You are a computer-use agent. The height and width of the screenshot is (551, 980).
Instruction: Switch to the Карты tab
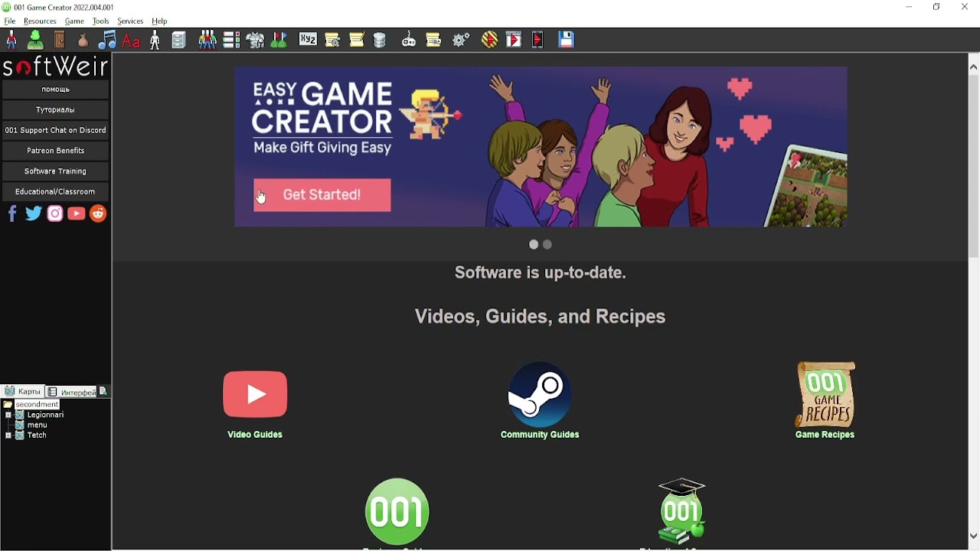tap(22, 392)
